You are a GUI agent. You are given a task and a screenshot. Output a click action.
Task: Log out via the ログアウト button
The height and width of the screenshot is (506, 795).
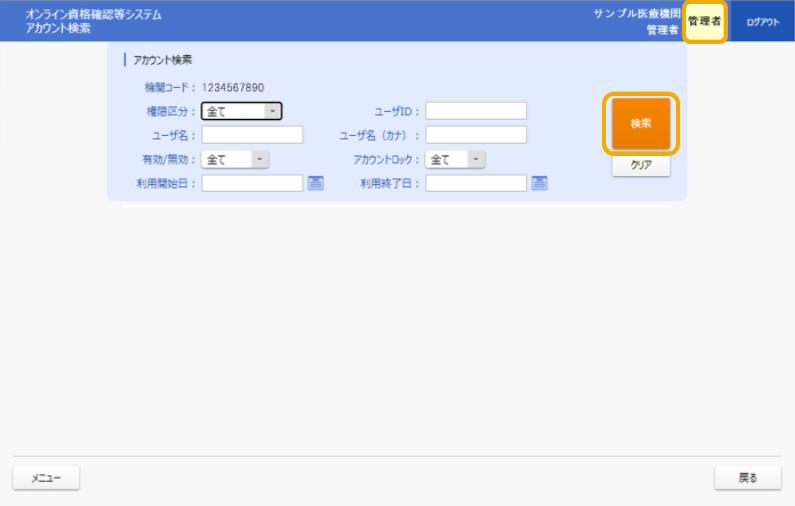tap(762, 21)
